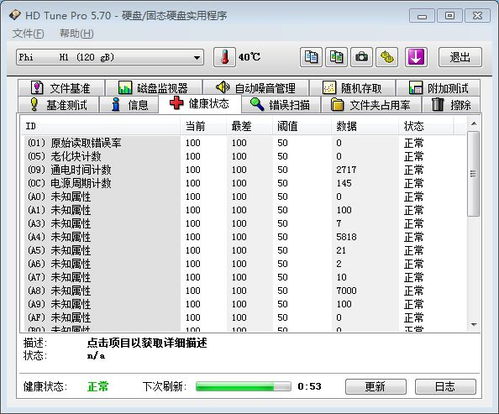Click the 最差 column header
Viewport: 499px width, 414px height.
click(x=250, y=126)
